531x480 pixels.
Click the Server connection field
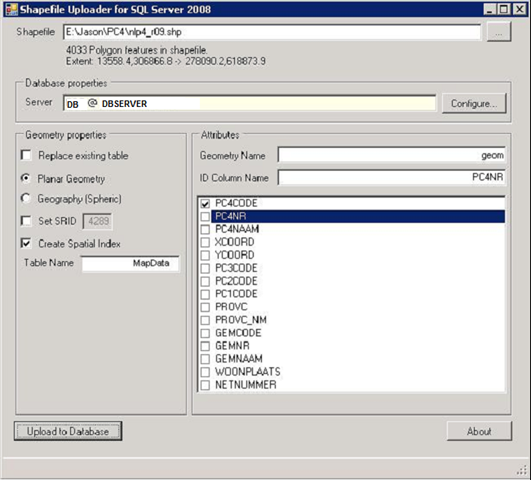[250, 103]
